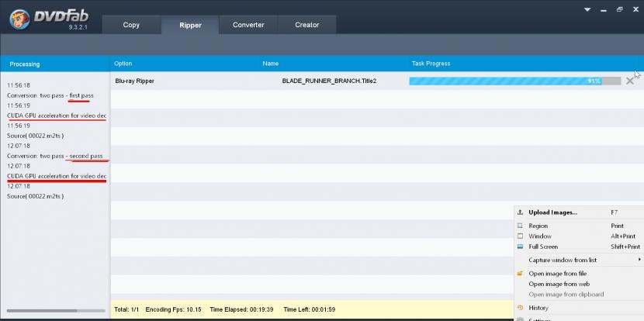Choose Open image from web
Image resolution: width=644 pixels, height=321 pixels.
click(559, 284)
